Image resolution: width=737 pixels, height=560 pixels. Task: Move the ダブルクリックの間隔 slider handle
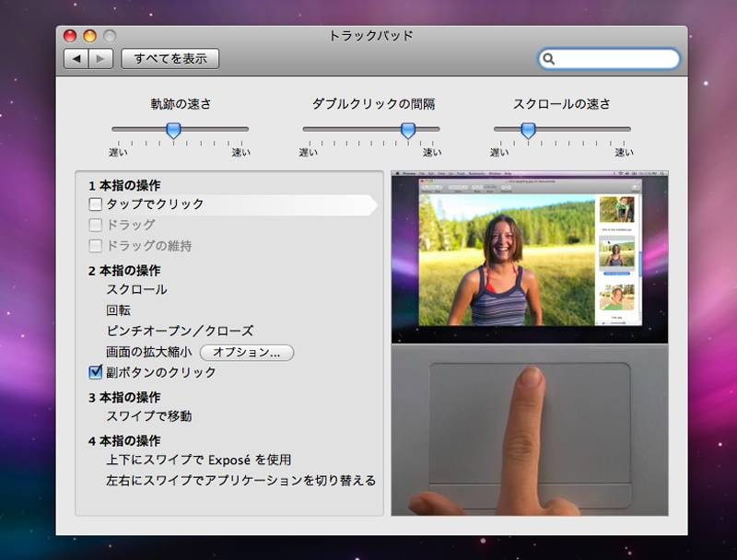click(x=406, y=130)
